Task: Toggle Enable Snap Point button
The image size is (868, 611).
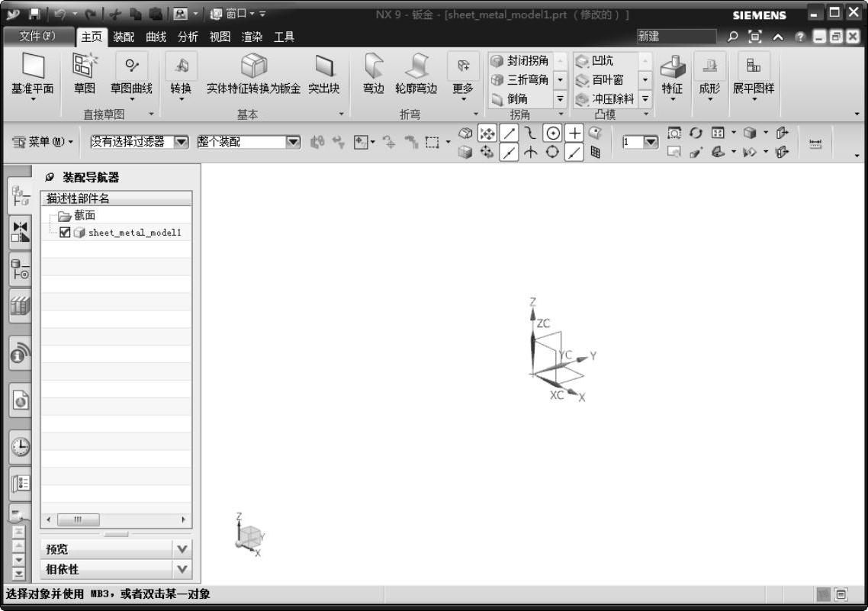Action: click(x=487, y=133)
